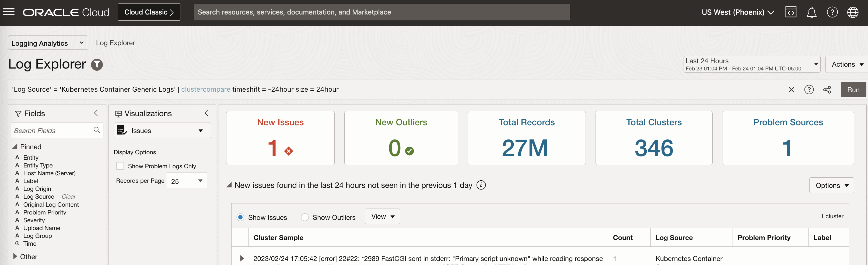The height and width of the screenshot is (265, 868).
Task: Collapse the new issues section triangle
Action: 229,185
